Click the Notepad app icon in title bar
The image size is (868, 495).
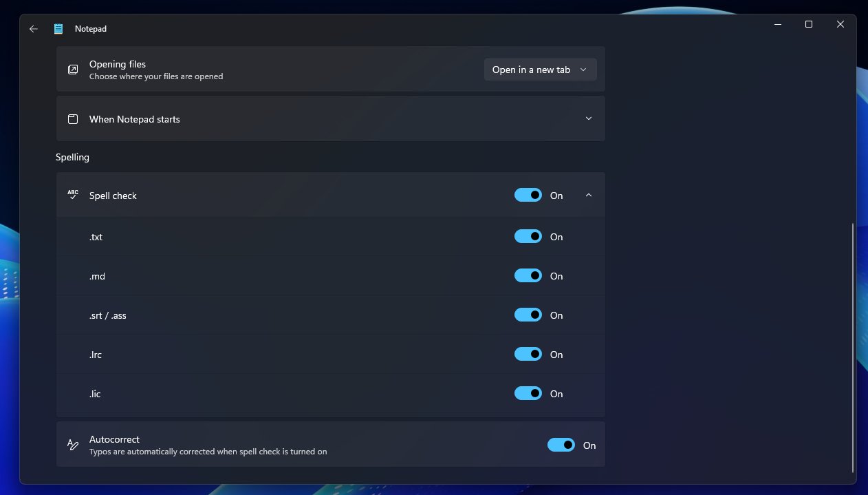pyautogui.click(x=58, y=29)
